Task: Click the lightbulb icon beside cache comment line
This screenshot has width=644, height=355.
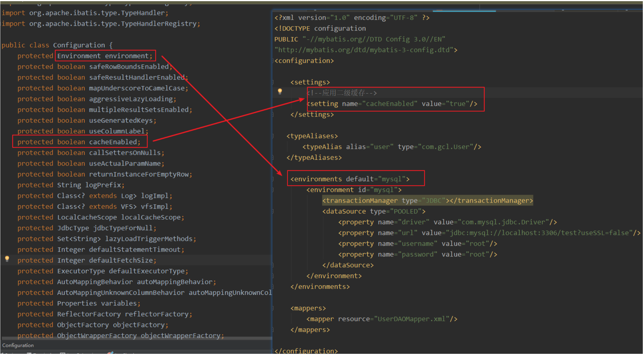Action: point(280,92)
